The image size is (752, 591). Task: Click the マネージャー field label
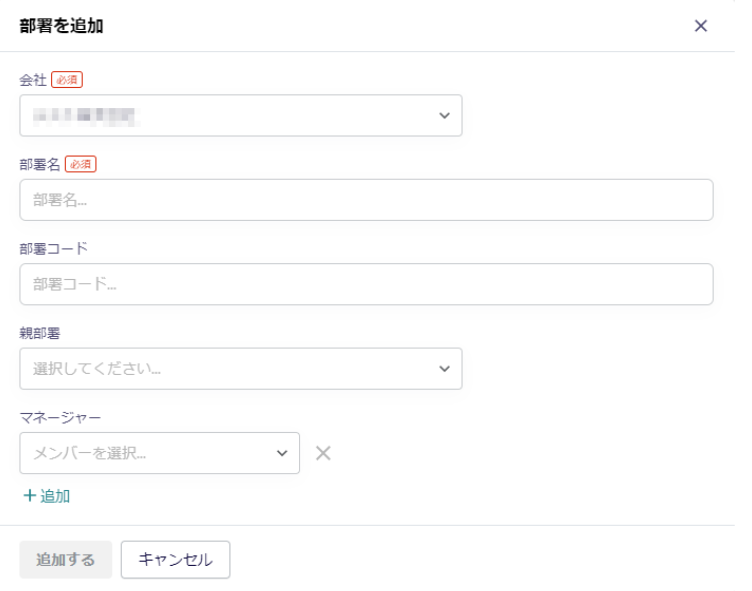(x=60, y=417)
